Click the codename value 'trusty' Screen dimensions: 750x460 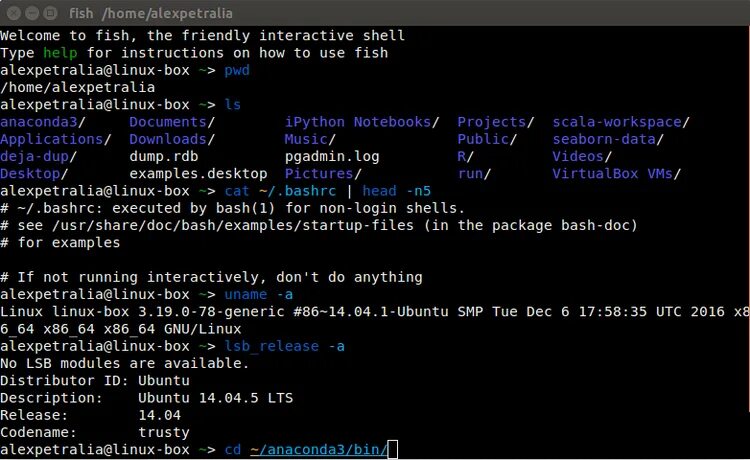click(x=164, y=432)
